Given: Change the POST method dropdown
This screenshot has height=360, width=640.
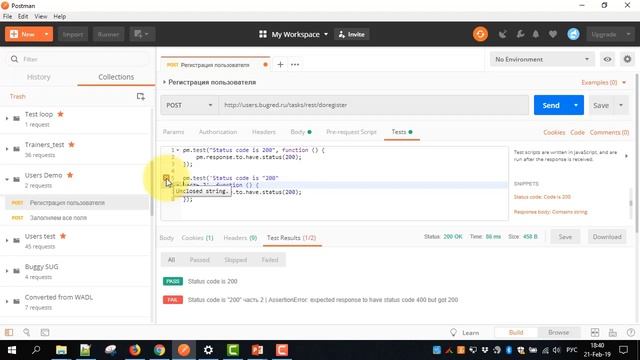Looking at the screenshot, I should tap(189, 105).
